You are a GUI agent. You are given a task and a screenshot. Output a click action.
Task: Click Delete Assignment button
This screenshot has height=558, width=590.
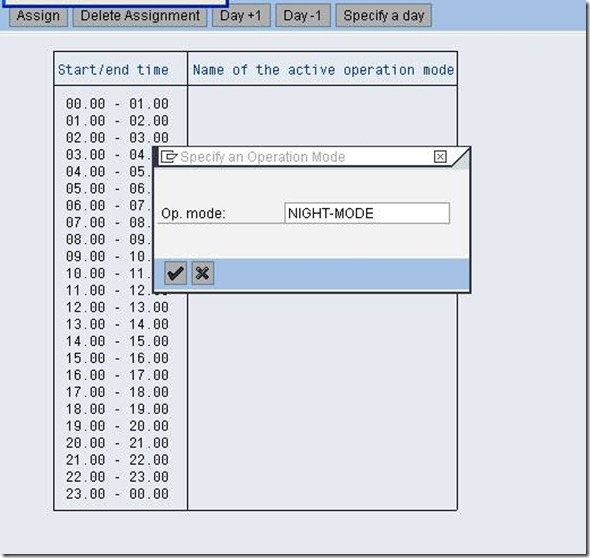click(140, 15)
